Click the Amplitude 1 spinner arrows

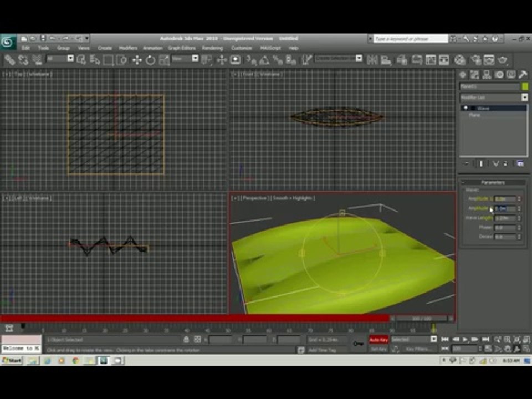tap(519, 199)
